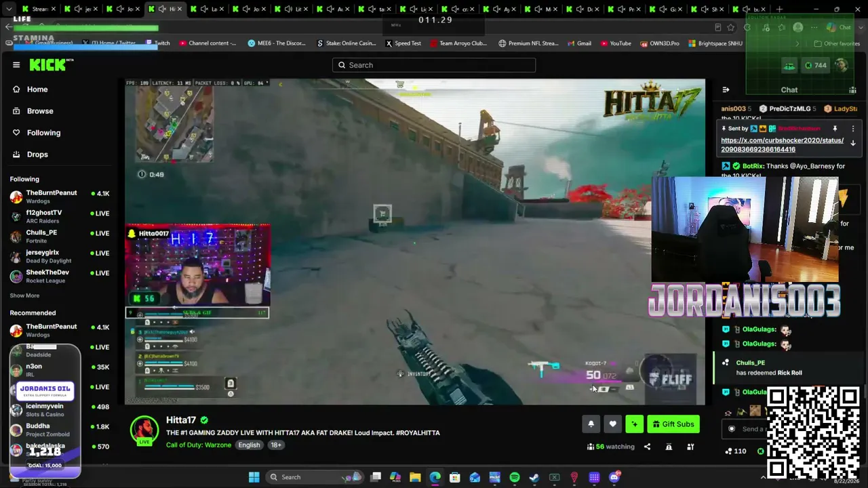Screen dimensions: 868x488
Task: Click the Kick search field
Action: click(x=434, y=65)
